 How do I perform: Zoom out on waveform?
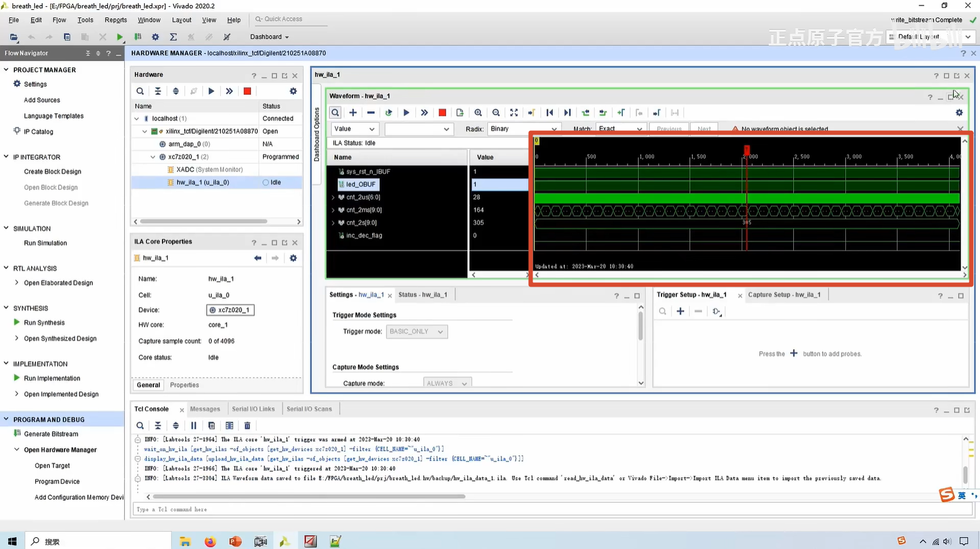496,113
